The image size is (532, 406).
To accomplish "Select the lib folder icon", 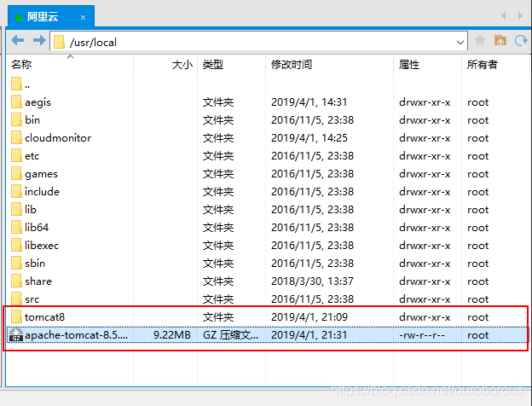I will tap(16, 209).
